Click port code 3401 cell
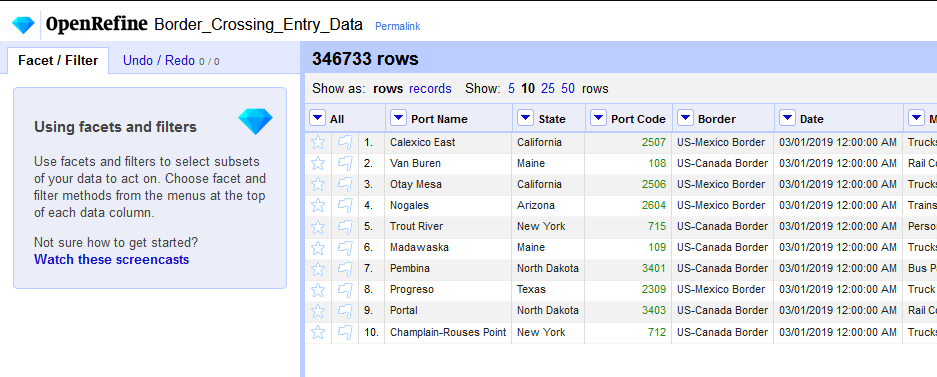The width and height of the screenshot is (937, 377). tap(628, 268)
